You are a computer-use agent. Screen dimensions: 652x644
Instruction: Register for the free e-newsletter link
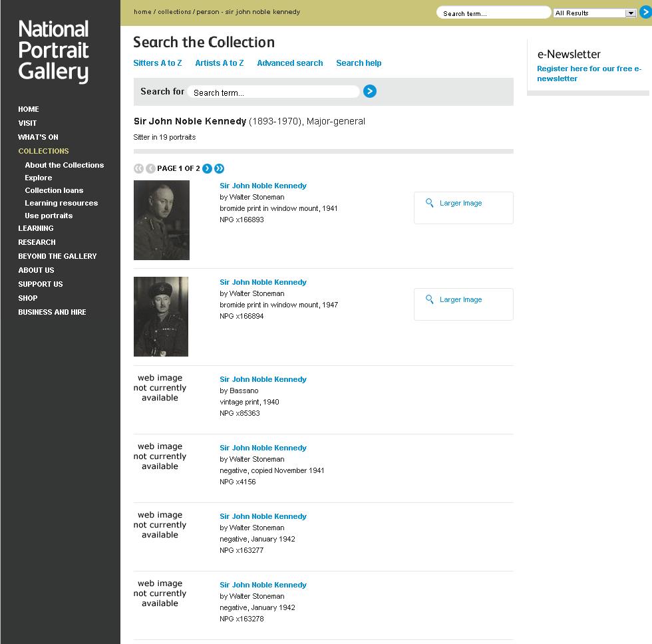pos(589,74)
